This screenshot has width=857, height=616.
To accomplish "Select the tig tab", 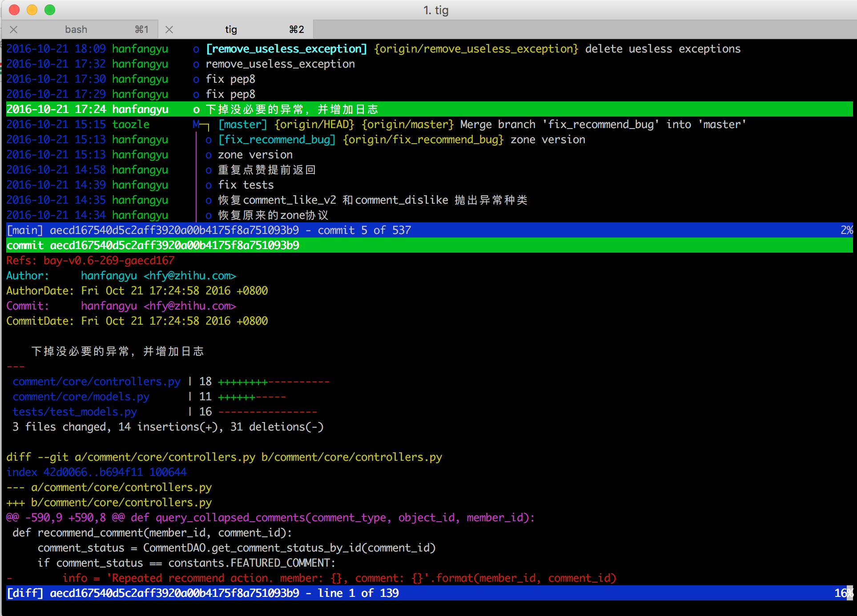I will [x=231, y=29].
